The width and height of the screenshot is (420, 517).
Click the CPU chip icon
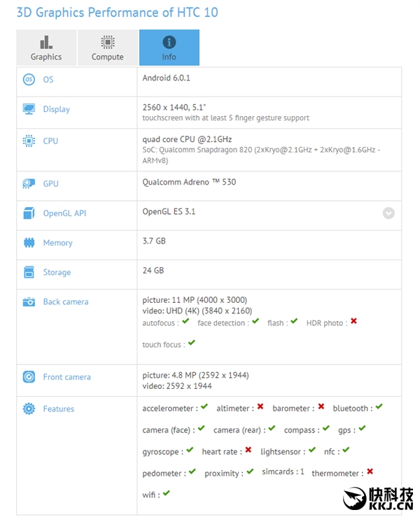[29, 141]
